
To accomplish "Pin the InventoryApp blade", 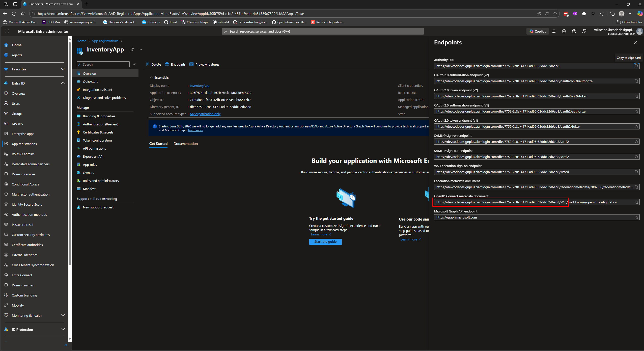I will 132,49.
